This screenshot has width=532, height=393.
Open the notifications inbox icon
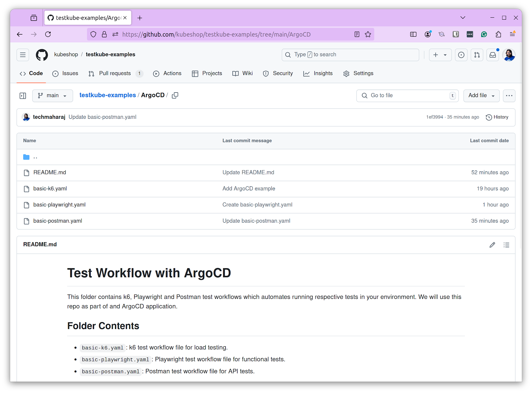(493, 55)
